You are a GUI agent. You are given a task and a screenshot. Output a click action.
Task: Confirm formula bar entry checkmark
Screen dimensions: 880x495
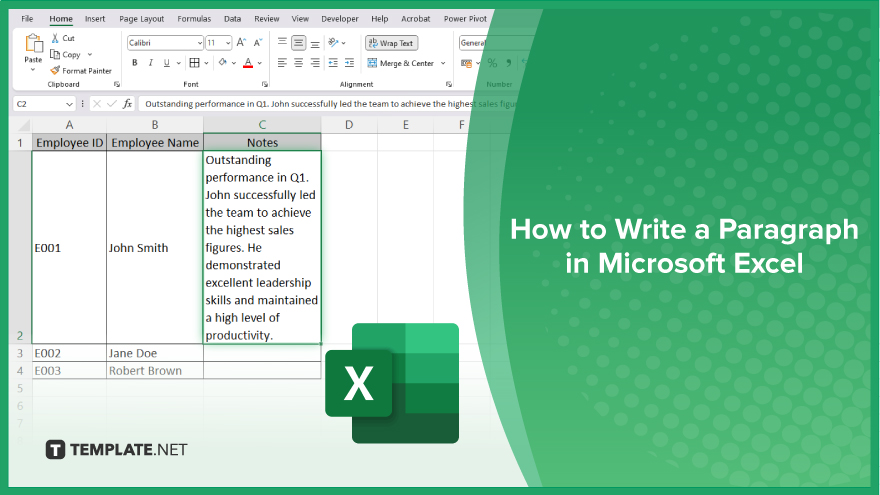[x=112, y=104]
